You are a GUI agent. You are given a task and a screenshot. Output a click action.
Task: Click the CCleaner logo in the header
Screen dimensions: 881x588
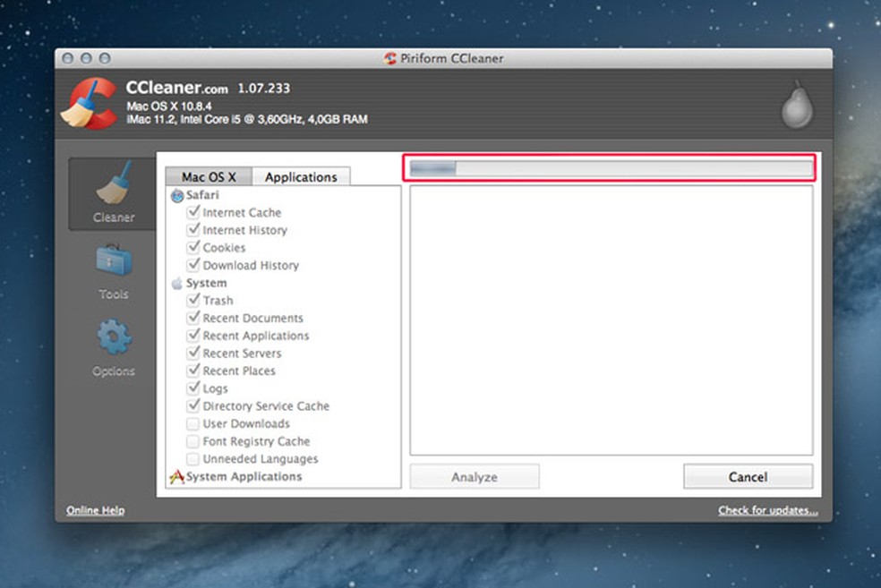[90, 104]
